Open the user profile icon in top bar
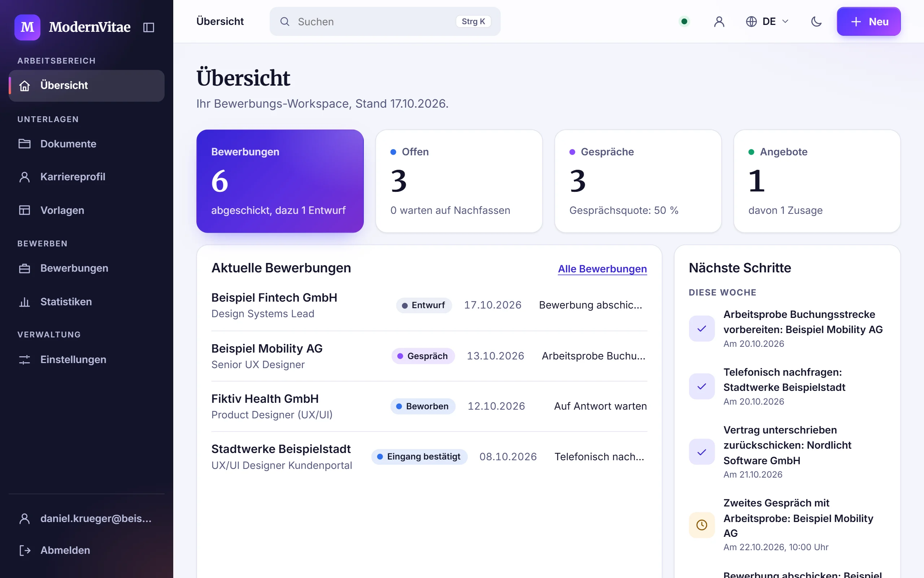This screenshot has width=924, height=578. (719, 21)
